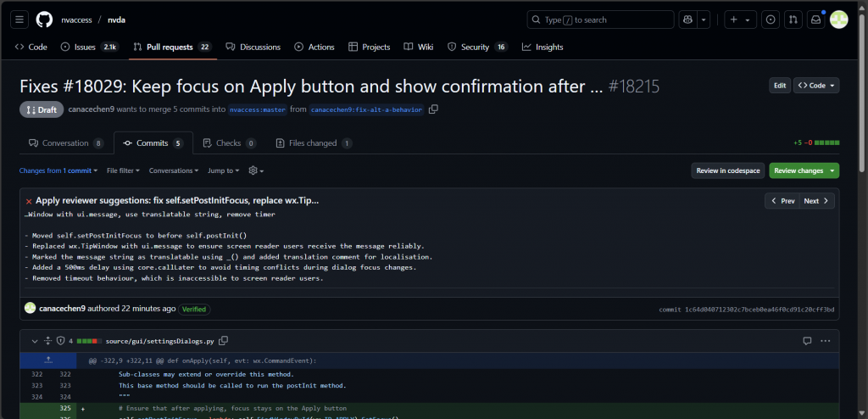
Task: Open the Files changed tab
Action: pyautogui.click(x=314, y=143)
